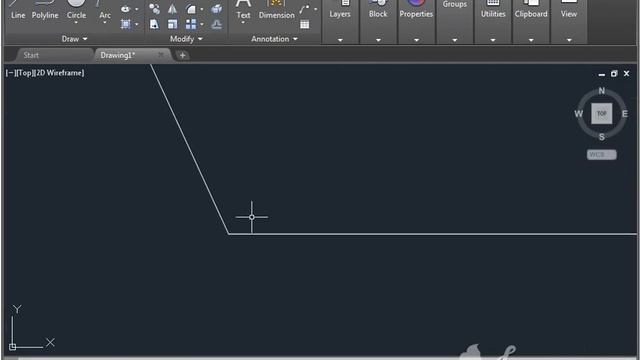The image size is (640, 360).
Task: Select the Line drawing tool
Action: 18,10
